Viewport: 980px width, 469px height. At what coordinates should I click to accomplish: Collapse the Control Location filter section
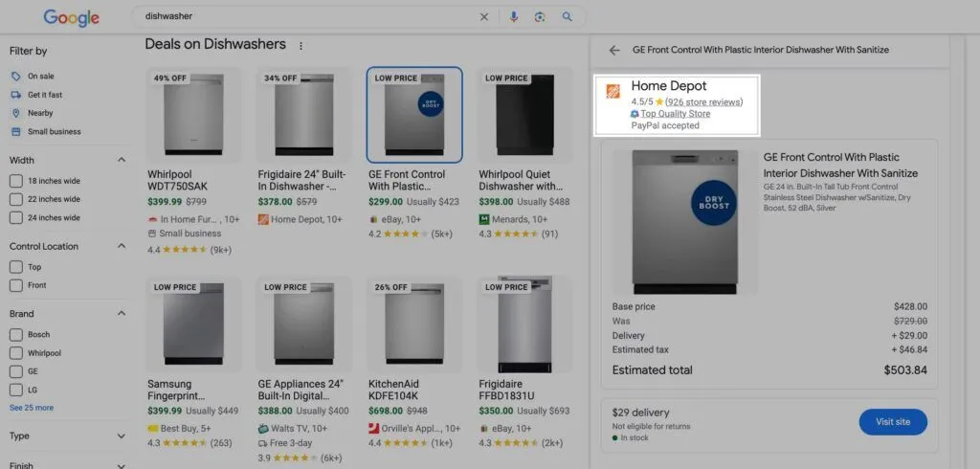tap(122, 246)
